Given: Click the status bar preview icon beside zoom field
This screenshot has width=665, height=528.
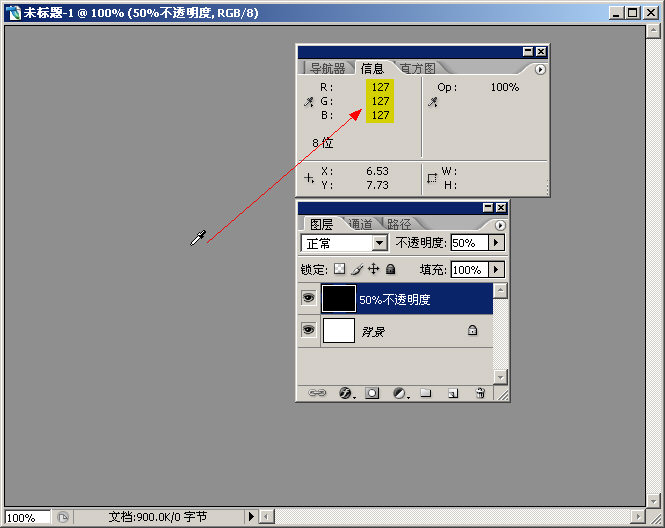Looking at the screenshot, I should click(x=63, y=517).
